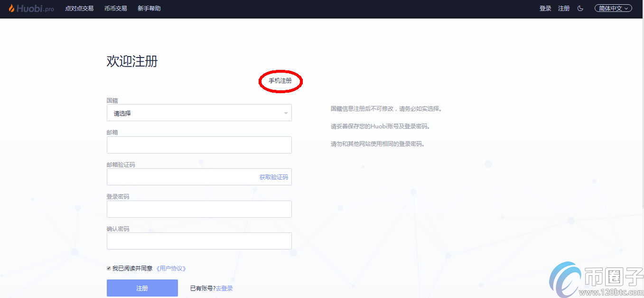Click the Huobi.pro flame logo
The image size is (644, 298).
(12, 8)
